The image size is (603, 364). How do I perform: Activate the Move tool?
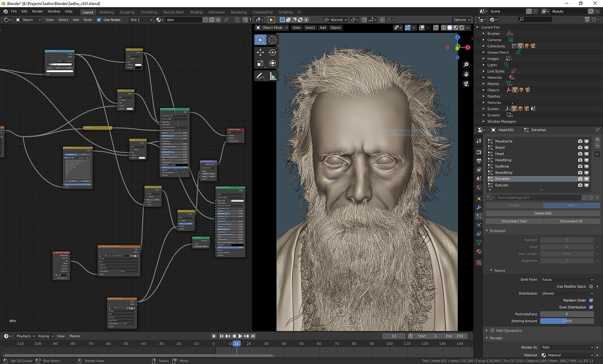click(260, 52)
